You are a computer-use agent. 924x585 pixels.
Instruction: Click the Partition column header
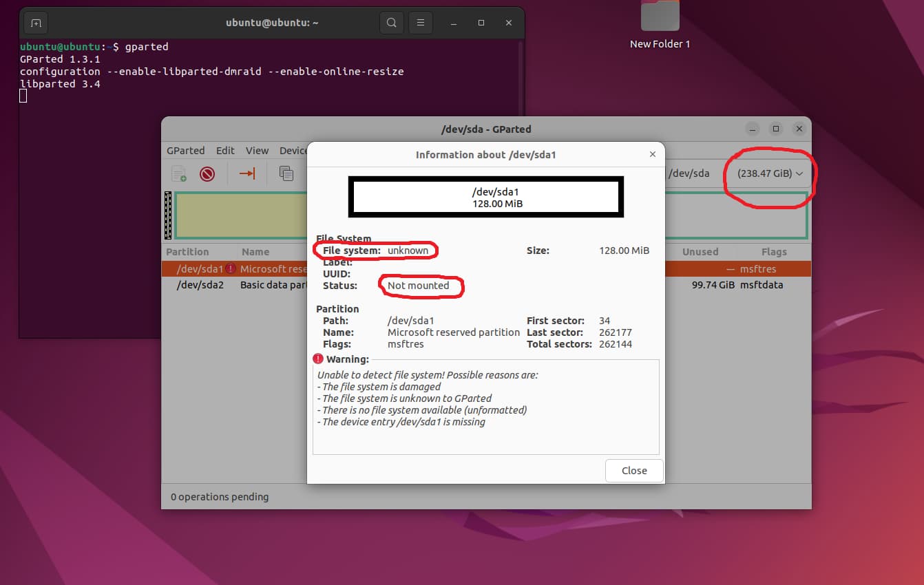click(187, 252)
